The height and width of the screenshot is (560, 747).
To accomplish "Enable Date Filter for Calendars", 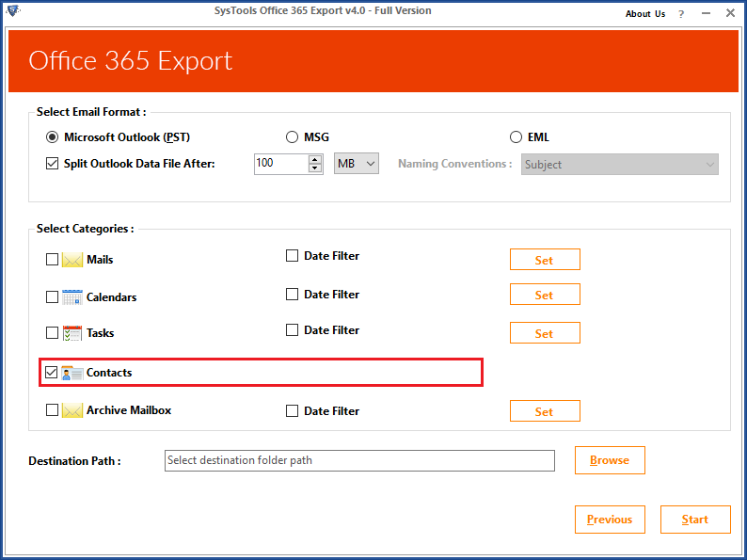I will point(292,295).
